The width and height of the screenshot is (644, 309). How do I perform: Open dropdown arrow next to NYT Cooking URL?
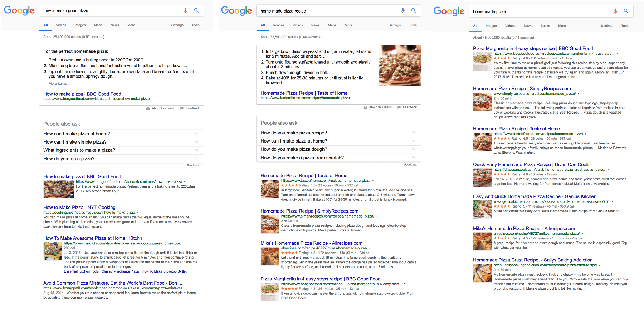[x=138, y=213]
